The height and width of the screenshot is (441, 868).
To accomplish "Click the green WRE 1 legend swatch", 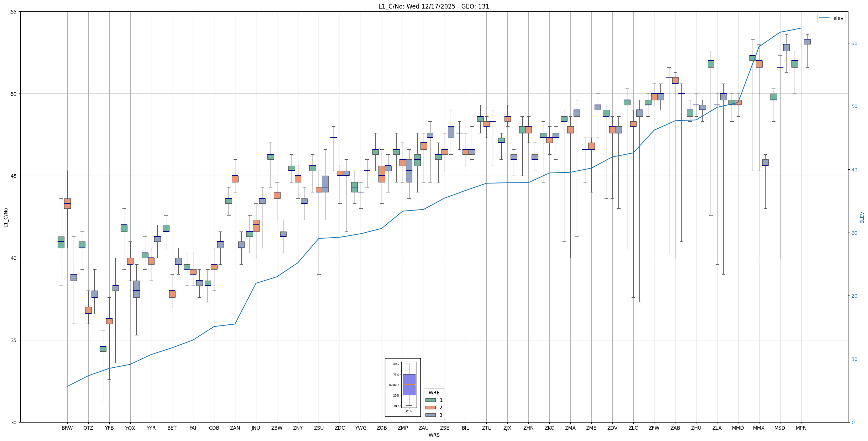I will tap(430, 400).
